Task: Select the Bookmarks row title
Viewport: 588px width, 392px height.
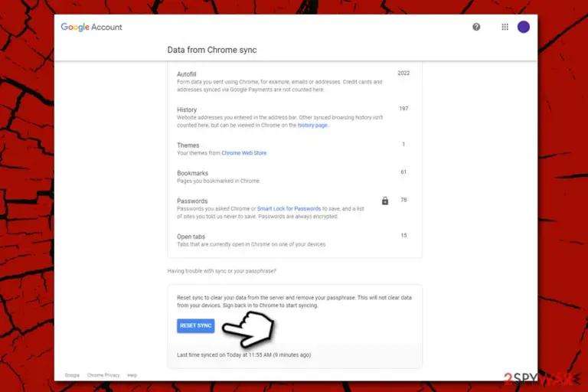Action: pyautogui.click(x=192, y=173)
